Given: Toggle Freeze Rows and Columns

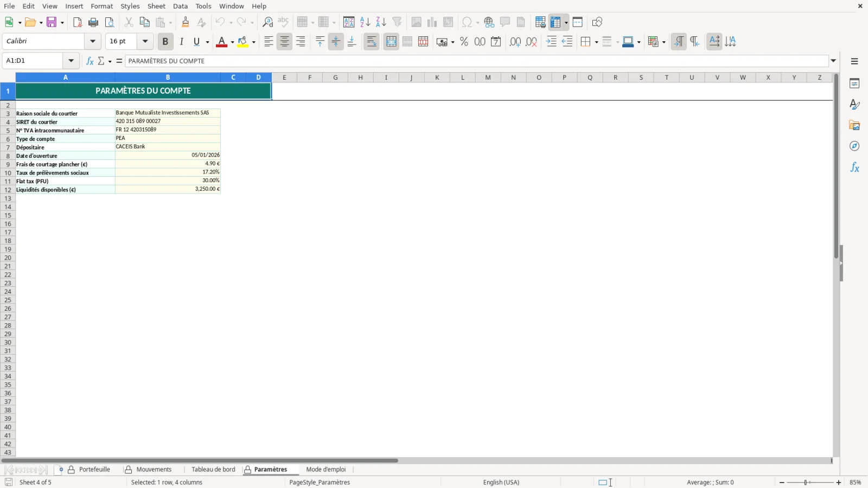Looking at the screenshot, I should click(x=556, y=22).
